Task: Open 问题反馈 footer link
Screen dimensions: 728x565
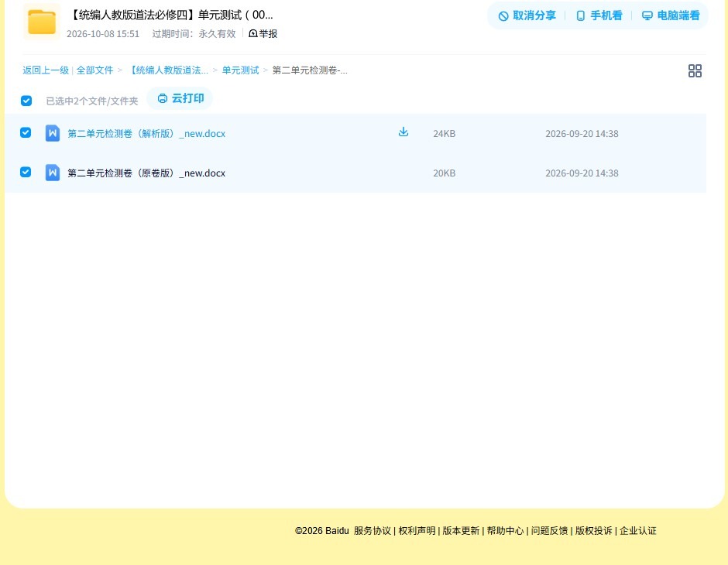Action: (x=549, y=531)
